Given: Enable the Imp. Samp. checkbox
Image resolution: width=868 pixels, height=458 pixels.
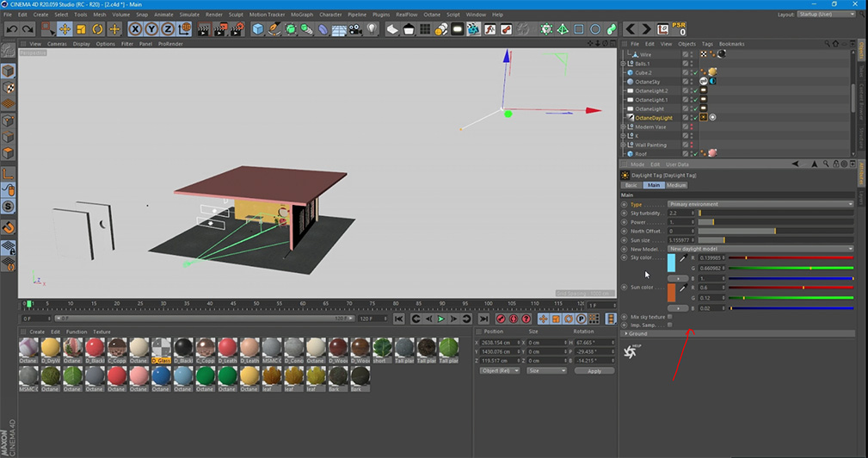Looking at the screenshot, I should coord(670,325).
